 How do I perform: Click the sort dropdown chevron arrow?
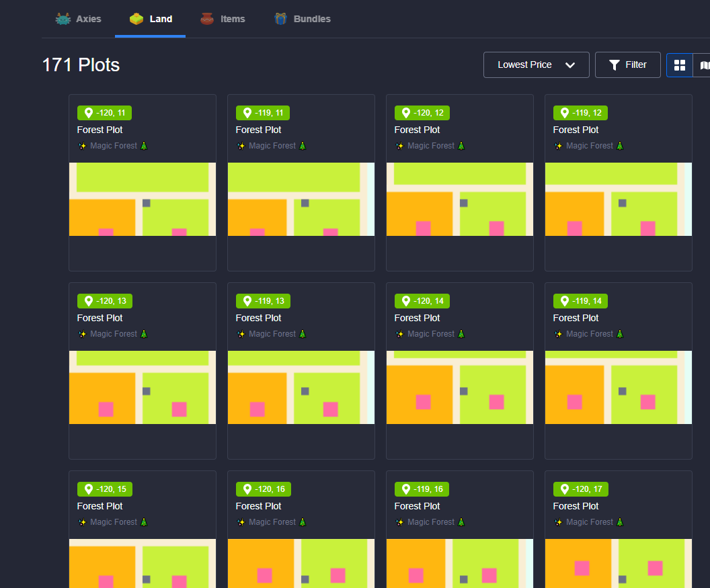[570, 65]
